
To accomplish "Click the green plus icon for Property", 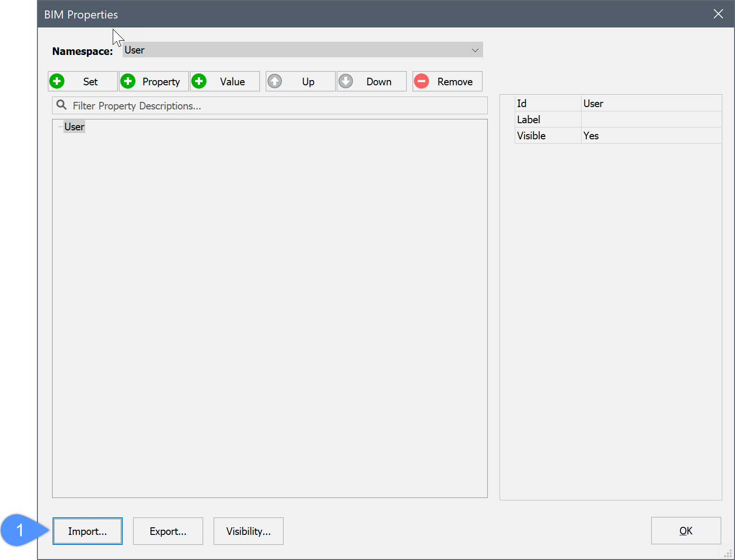I will (128, 81).
